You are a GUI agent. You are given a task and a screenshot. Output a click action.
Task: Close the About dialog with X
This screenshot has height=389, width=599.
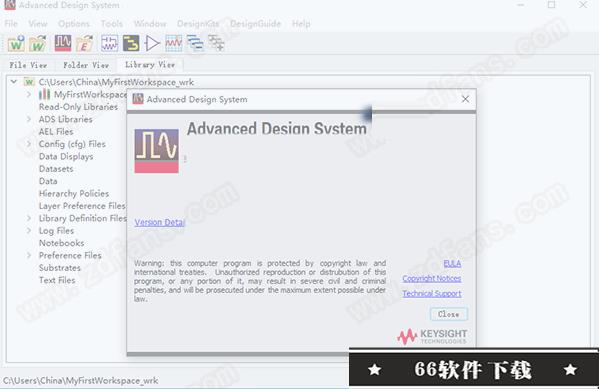coord(465,99)
